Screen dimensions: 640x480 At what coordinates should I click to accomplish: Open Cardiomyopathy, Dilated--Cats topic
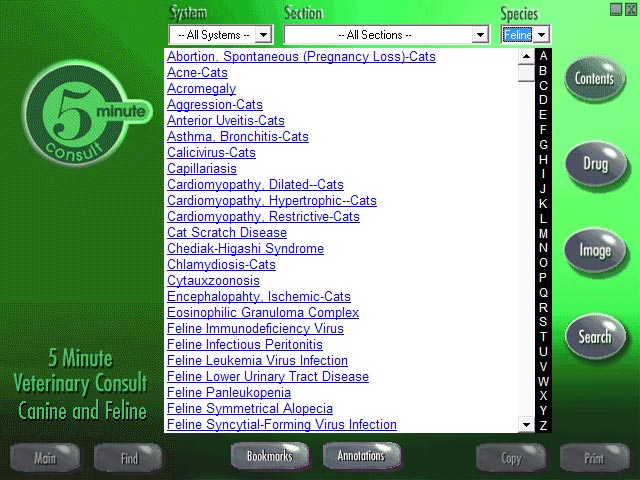(255, 184)
